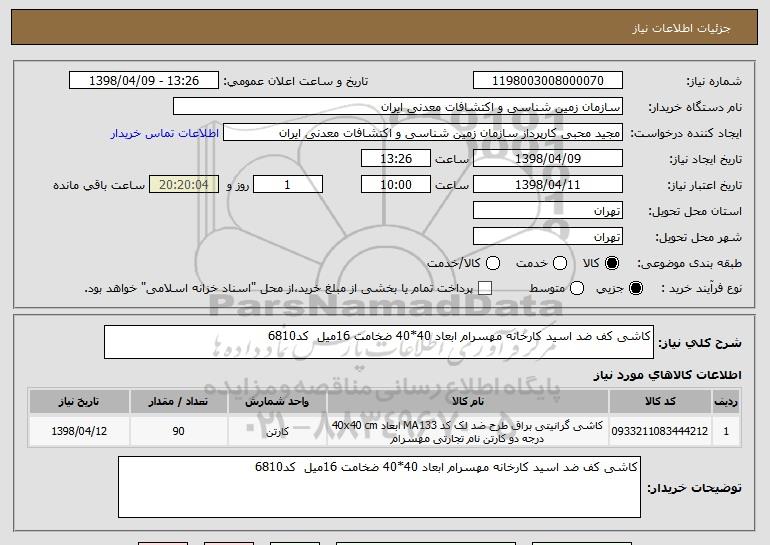Viewport: 770px width, 545px height.
Task: Click the public announcement date-time field
Action: pos(144,81)
